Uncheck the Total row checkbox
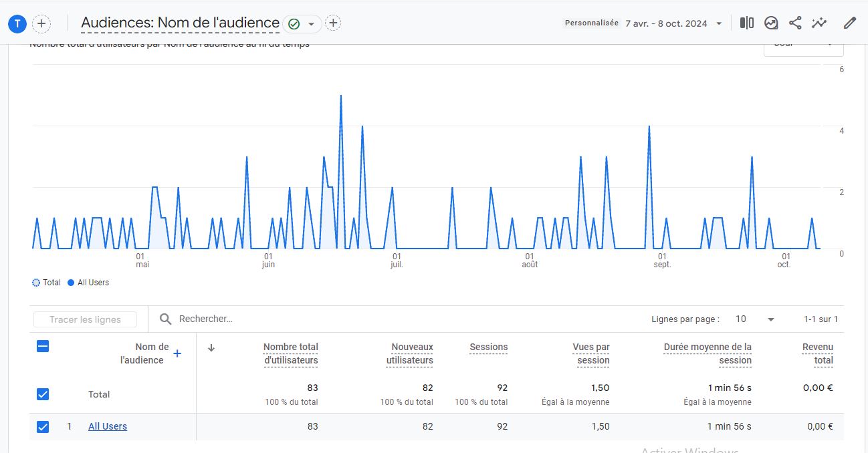 point(43,394)
